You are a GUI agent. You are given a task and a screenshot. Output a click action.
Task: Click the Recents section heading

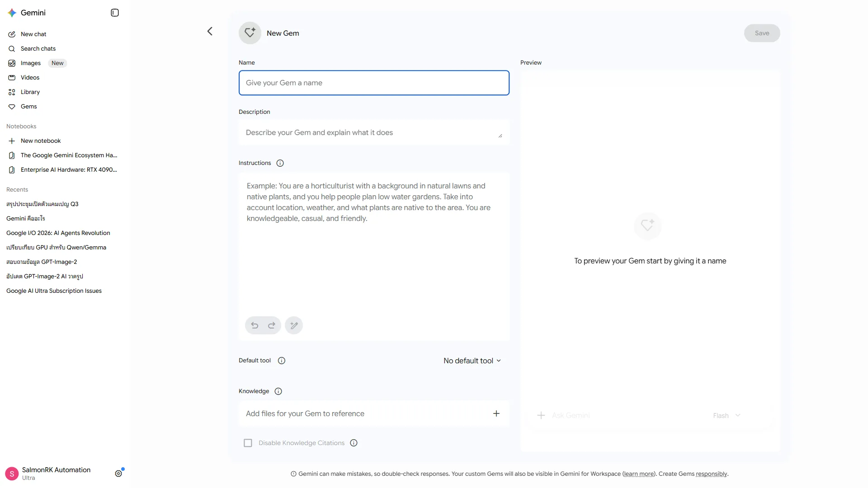17,190
